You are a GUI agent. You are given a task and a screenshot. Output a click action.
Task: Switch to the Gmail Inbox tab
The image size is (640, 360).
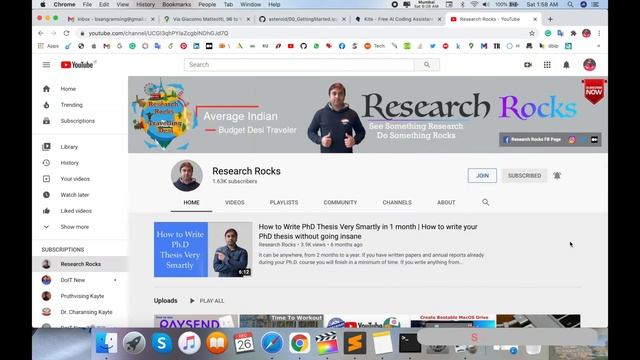111,19
